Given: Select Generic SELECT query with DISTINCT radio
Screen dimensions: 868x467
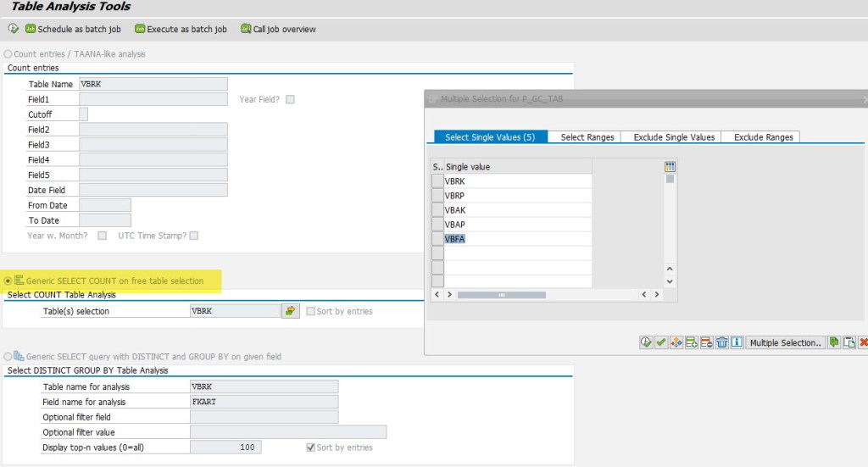Looking at the screenshot, I should [8, 357].
